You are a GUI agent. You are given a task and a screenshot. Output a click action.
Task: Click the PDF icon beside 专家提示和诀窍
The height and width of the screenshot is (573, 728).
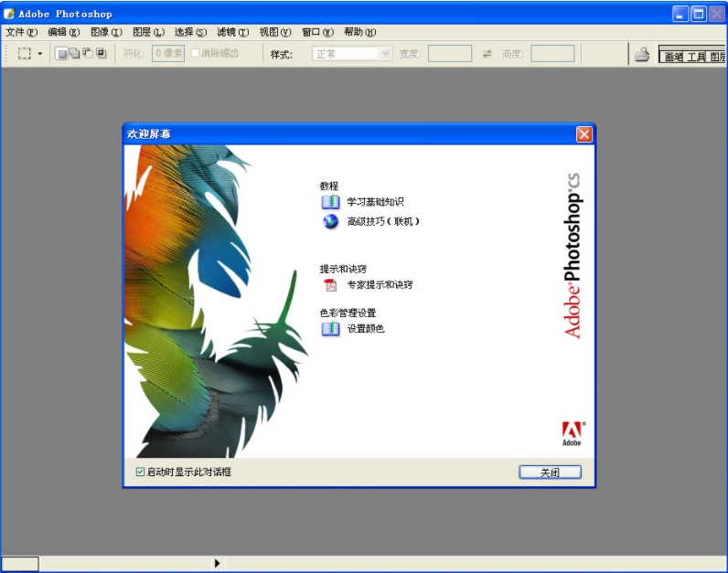coord(330,285)
